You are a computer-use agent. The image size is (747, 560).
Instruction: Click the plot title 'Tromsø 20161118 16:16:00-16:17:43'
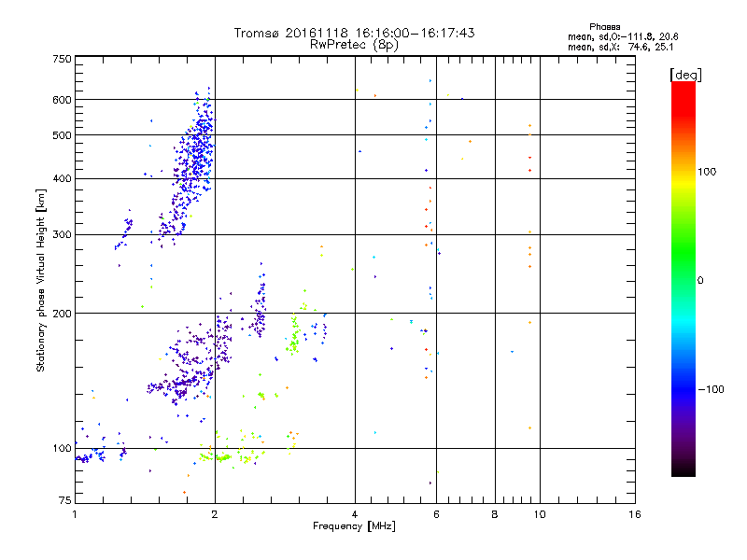[354, 33]
